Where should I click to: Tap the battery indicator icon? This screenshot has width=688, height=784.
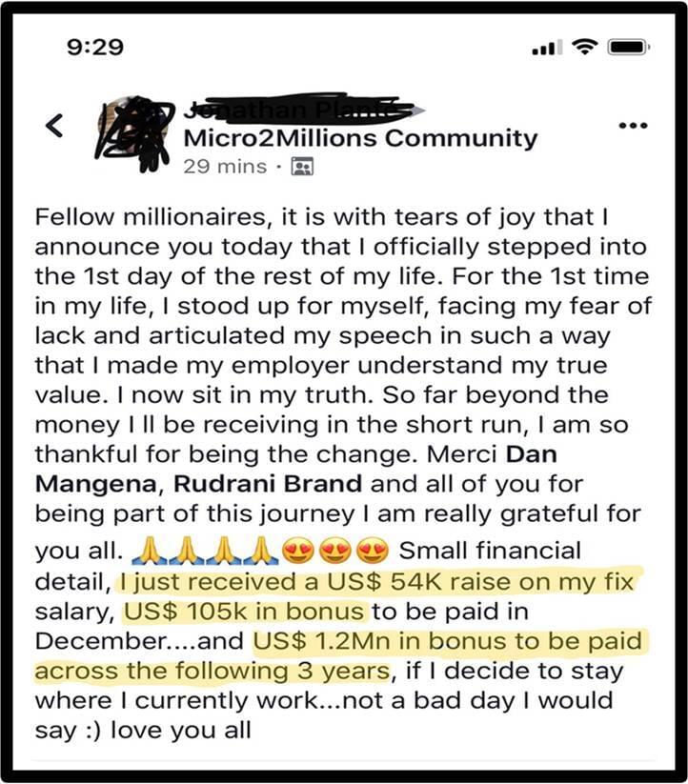628,46
